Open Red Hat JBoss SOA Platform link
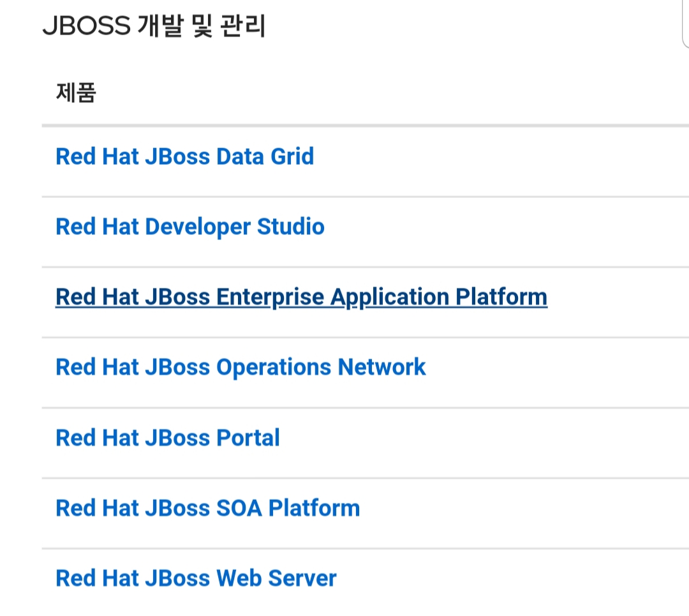 pyautogui.click(x=208, y=508)
